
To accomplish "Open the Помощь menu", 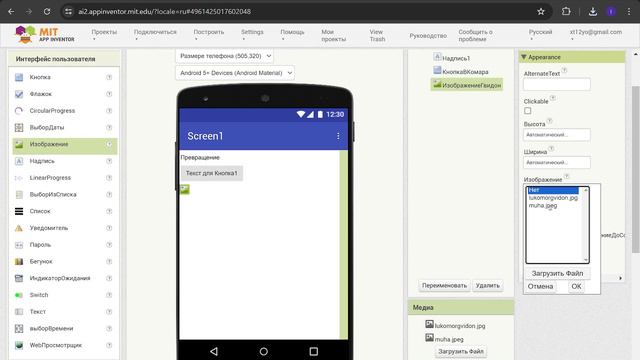I will [x=292, y=35].
